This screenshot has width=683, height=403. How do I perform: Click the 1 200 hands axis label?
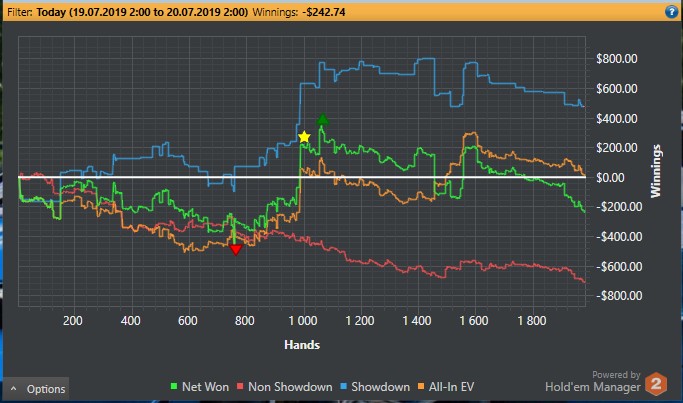pos(360,321)
